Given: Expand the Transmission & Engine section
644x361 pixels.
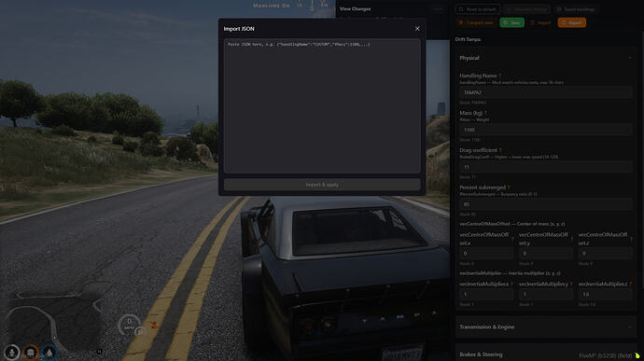Looking at the screenshot, I should point(545,326).
